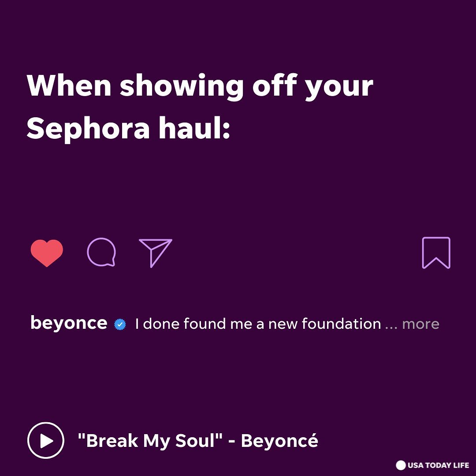Click the quoted "Break My Soul" song title

(x=150, y=440)
